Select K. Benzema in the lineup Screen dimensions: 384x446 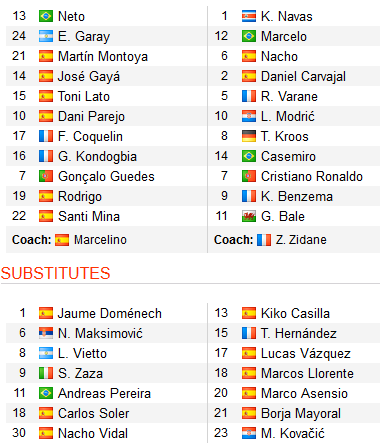[297, 196]
